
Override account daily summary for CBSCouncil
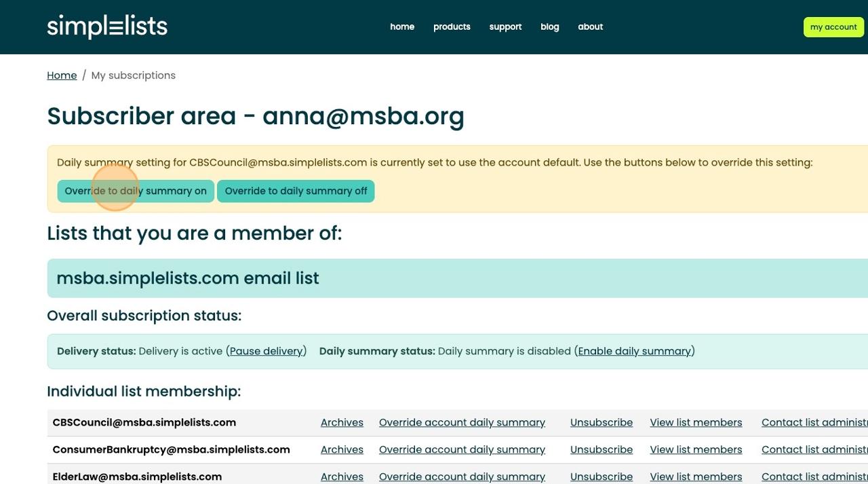click(x=462, y=422)
